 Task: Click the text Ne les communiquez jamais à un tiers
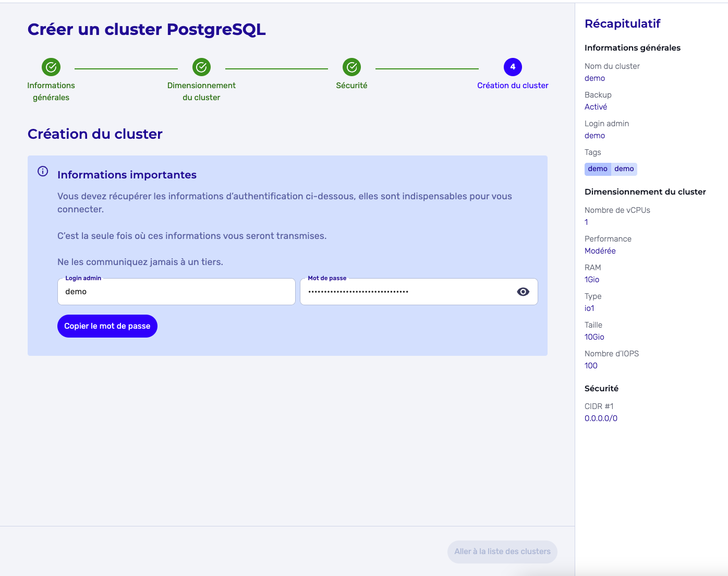tap(140, 262)
